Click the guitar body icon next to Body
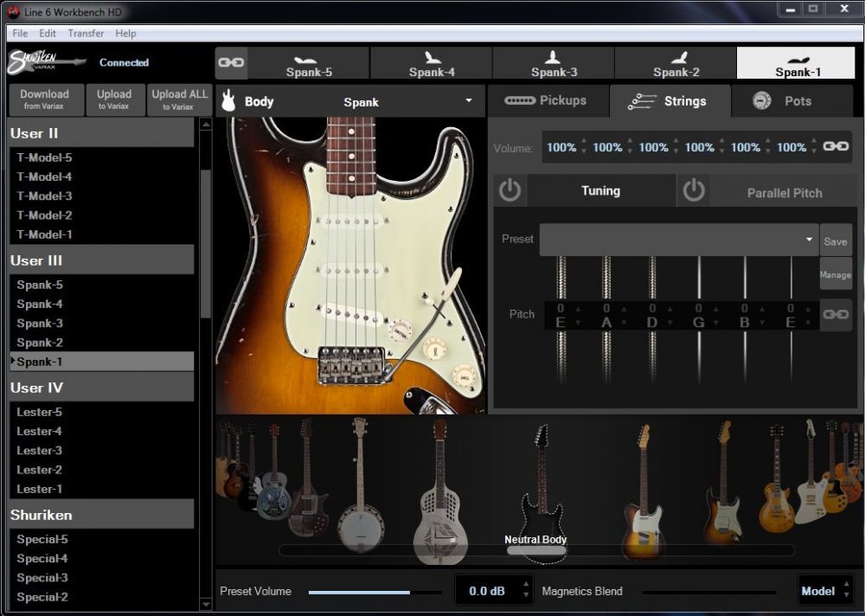 pyautogui.click(x=229, y=101)
